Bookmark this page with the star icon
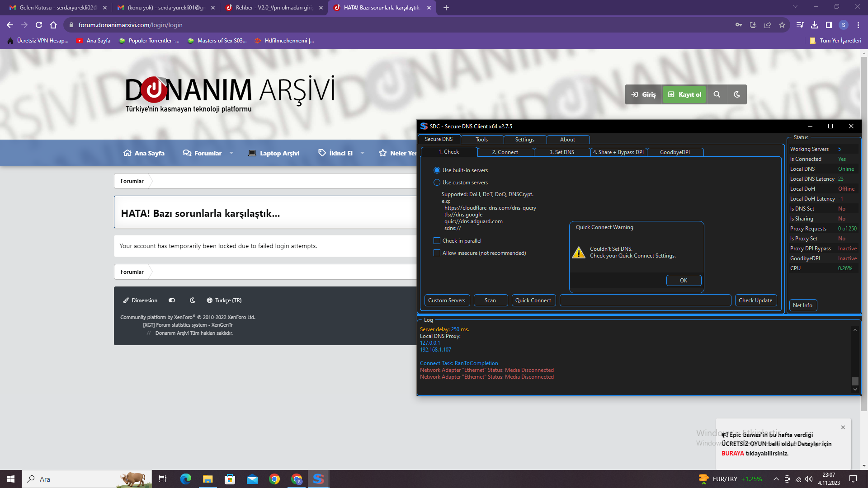The height and width of the screenshot is (488, 868). click(782, 25)
